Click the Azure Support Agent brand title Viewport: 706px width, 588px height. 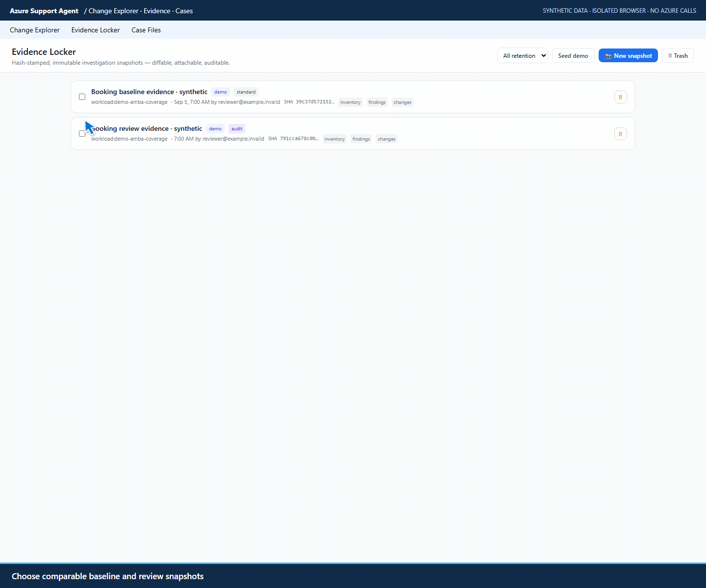[x=44, y=11]
